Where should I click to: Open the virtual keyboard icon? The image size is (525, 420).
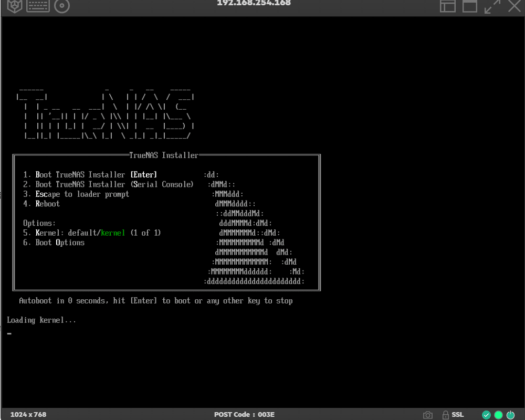[38, 6]
